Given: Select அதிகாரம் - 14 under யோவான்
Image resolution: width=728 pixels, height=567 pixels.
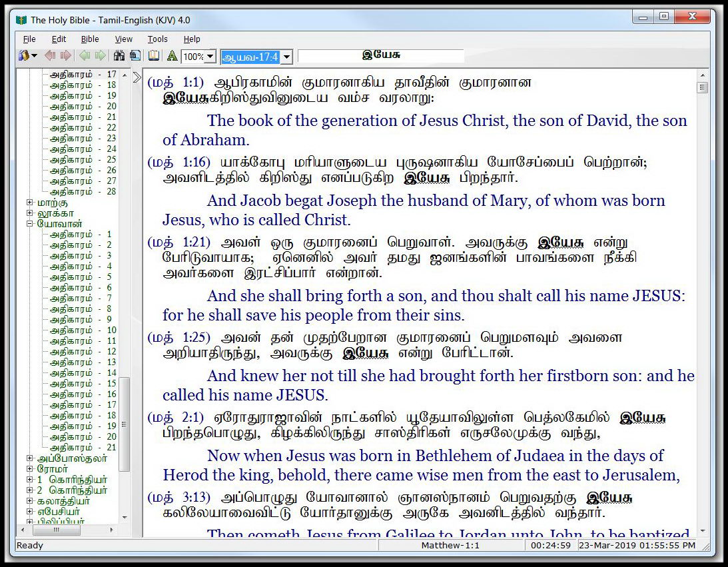Looking at the screenshot, I should 83,373.
